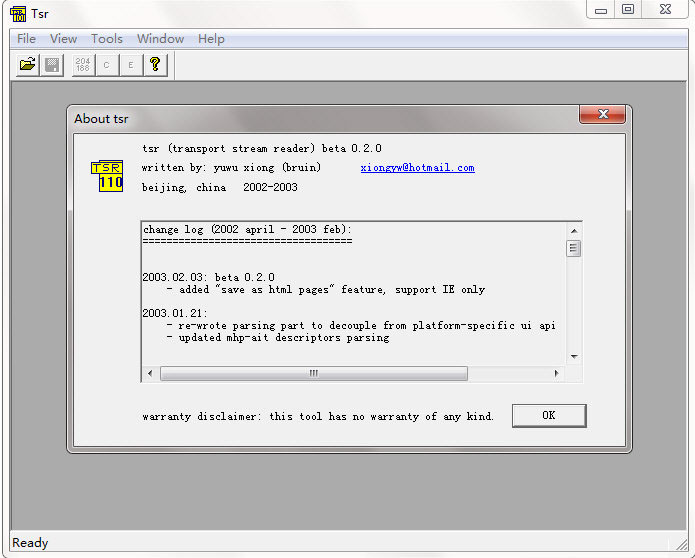Screen dimensions: 695x558
Task: Open the Help menu
Action: 211,39
